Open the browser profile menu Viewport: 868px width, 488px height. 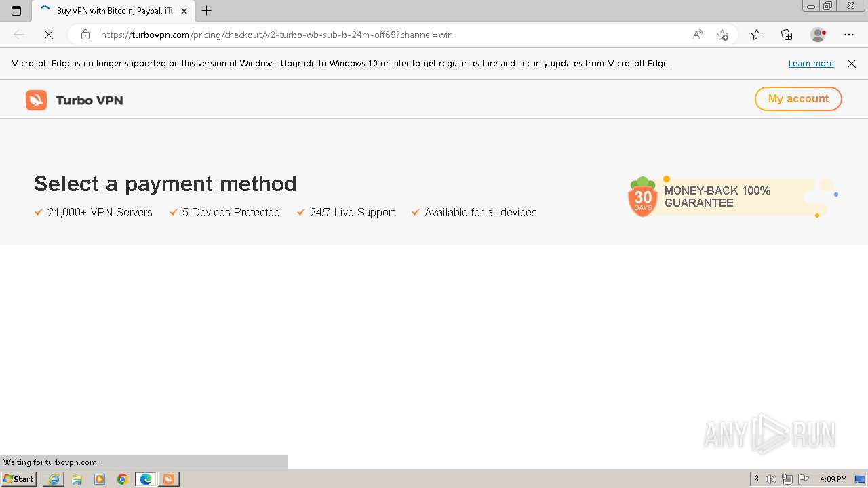point(818,35)
